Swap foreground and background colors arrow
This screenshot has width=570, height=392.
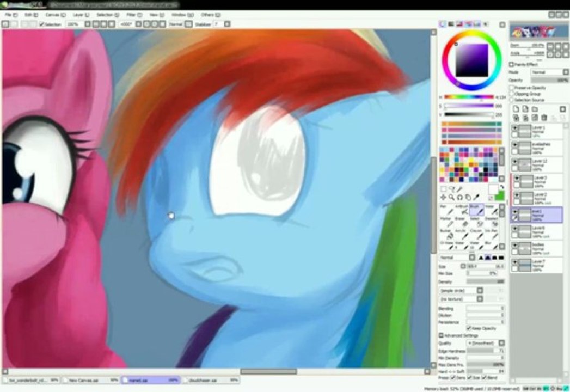click(501, 187)
